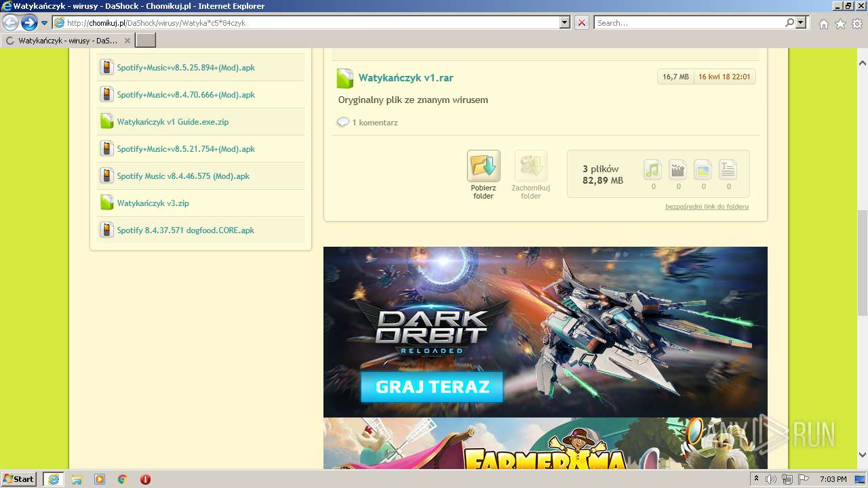
Task: Open Watykańczyk v1 Guide.exe.zip link
Action: [173, 122]
